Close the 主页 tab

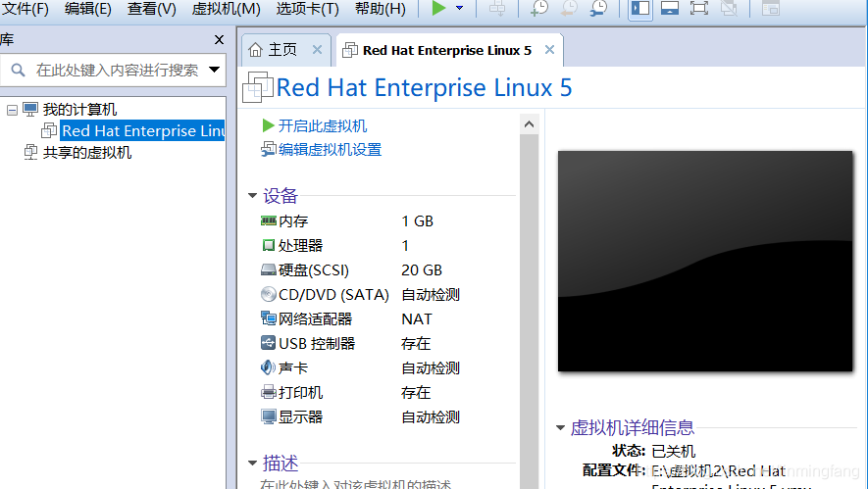click(x=317, y=50)
